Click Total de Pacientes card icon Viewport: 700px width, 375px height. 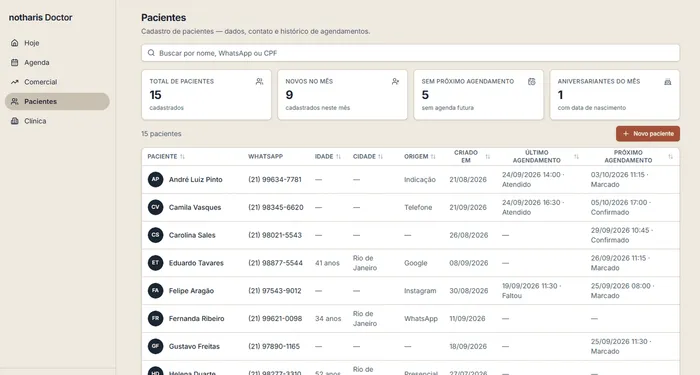click(259, 81)
